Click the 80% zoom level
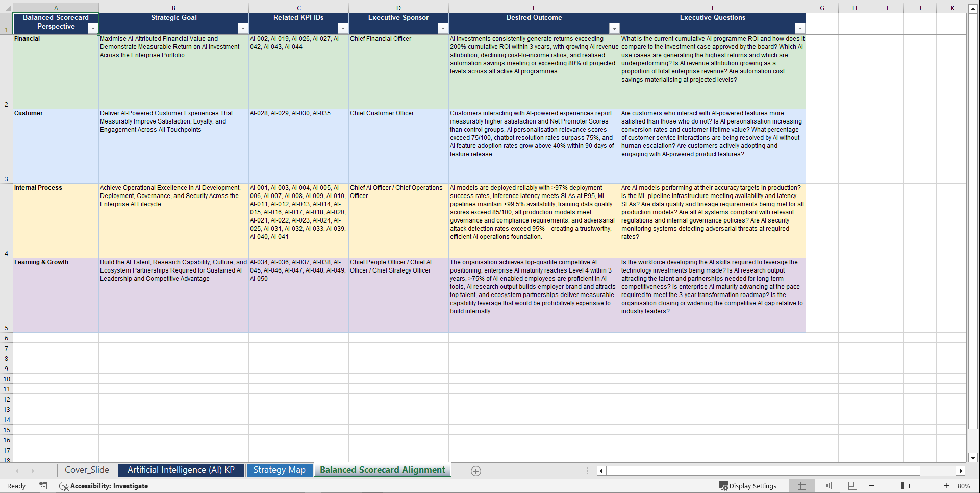 click(964, 486)
